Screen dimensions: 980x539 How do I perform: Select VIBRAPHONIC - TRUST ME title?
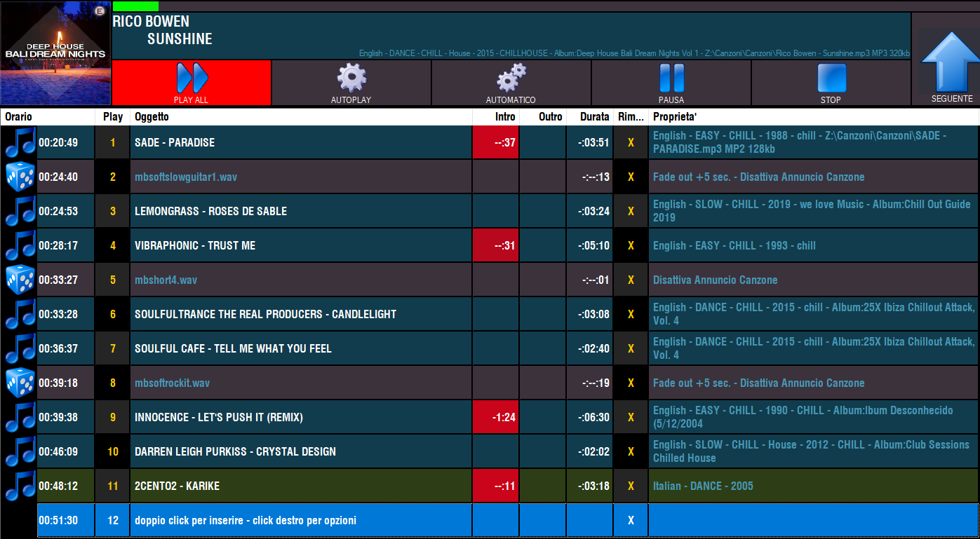[195, 245]
